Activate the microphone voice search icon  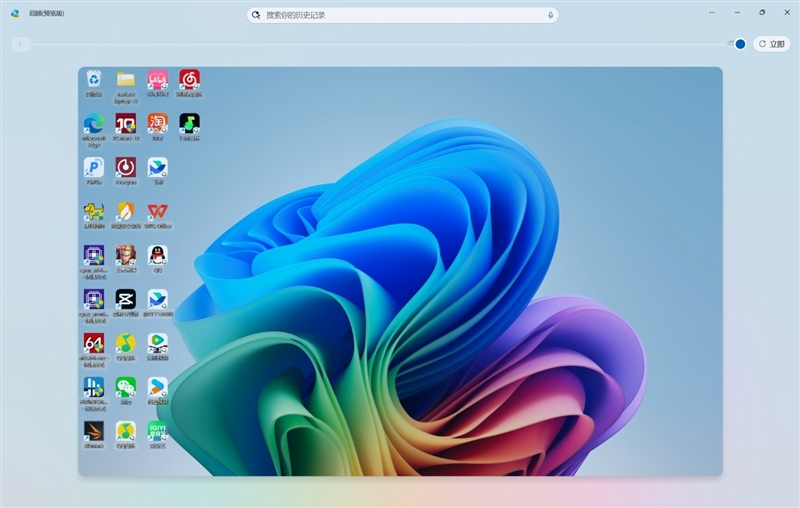click(551, 15)
